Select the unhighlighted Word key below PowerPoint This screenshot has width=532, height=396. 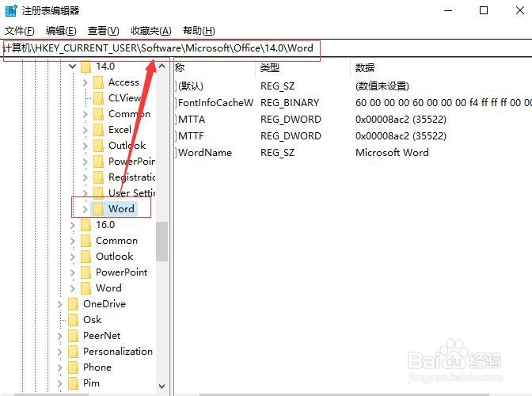tap(108, 288)
